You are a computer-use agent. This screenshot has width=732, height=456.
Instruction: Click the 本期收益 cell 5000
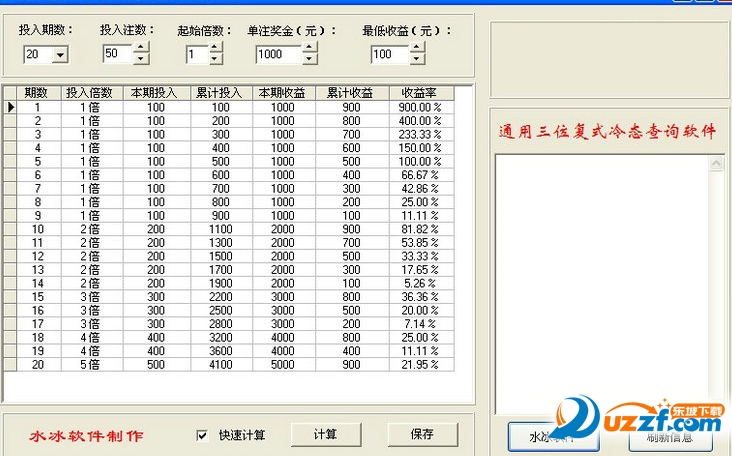pos(284,365)
